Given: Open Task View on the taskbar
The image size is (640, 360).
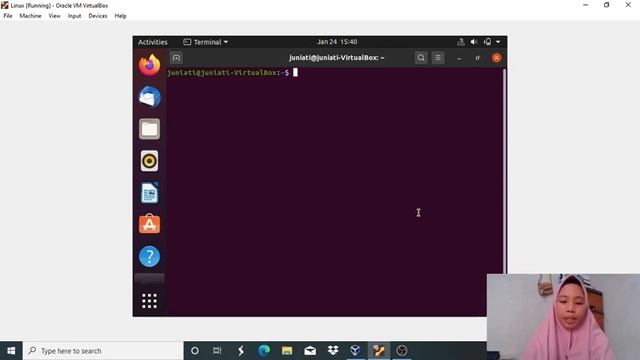Looking at the screenshot, I should point(217,351).
